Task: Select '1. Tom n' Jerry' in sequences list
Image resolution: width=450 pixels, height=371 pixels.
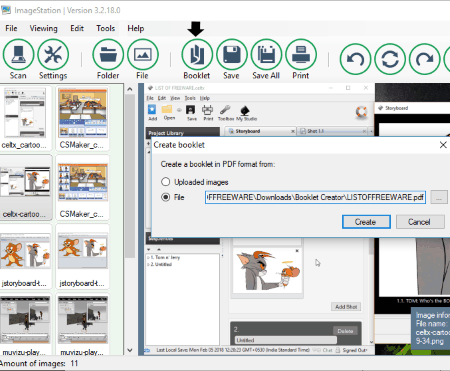Action: [x=165, y=257]
